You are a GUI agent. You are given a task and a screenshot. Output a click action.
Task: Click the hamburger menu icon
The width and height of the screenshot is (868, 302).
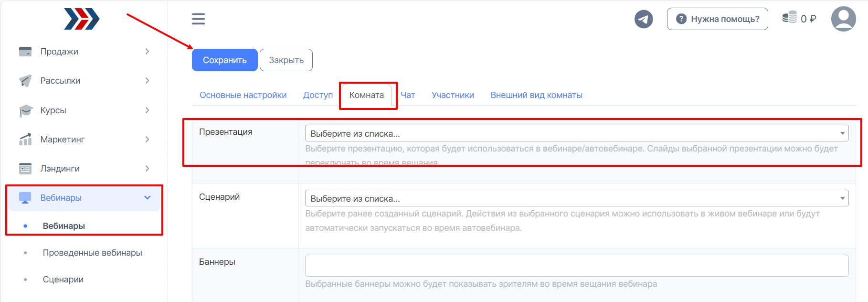click(x=198, y=19)
